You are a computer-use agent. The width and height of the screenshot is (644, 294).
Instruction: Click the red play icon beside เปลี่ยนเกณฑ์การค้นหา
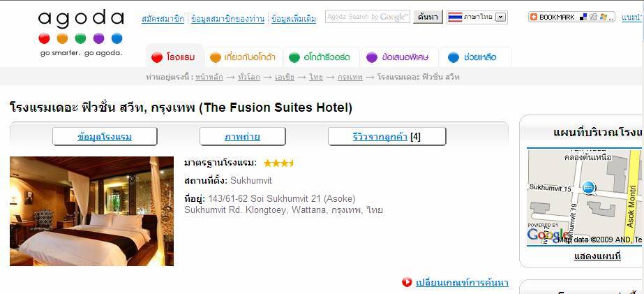click(407, 282)
